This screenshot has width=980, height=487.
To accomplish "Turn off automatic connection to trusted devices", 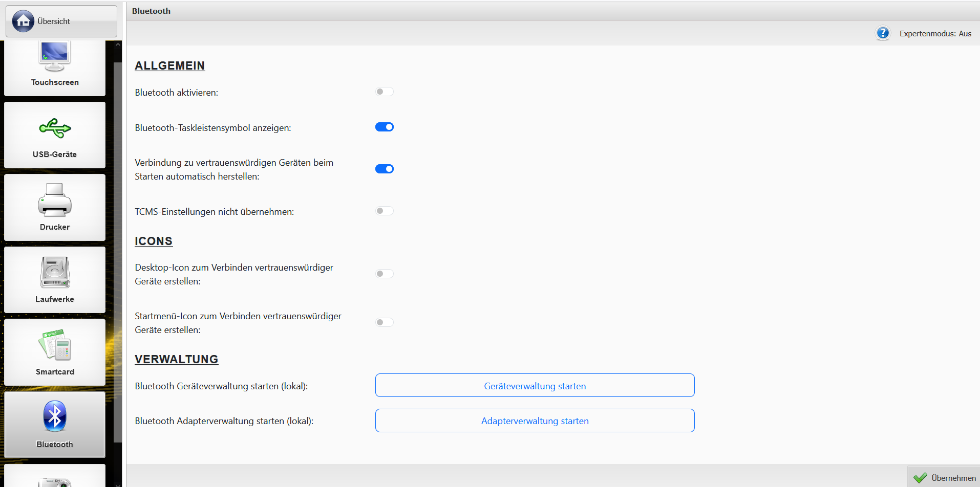I will tap(385, 169).
